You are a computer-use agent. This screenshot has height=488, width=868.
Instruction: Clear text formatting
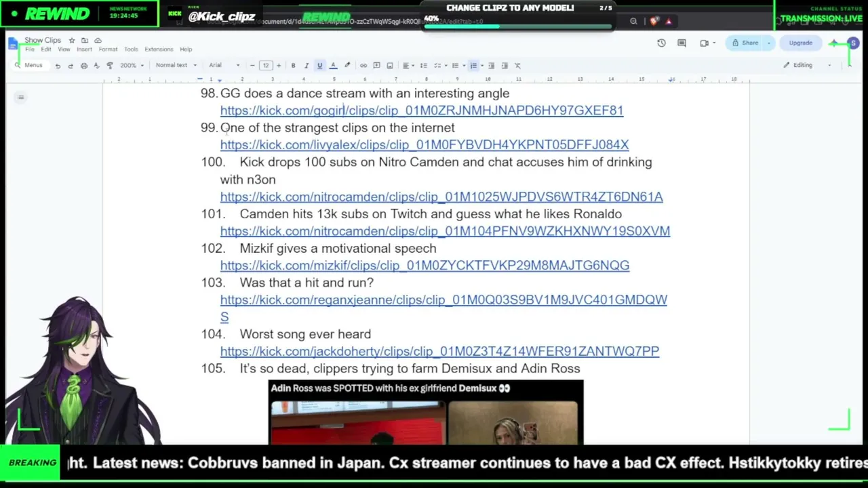tap(517, 66)
